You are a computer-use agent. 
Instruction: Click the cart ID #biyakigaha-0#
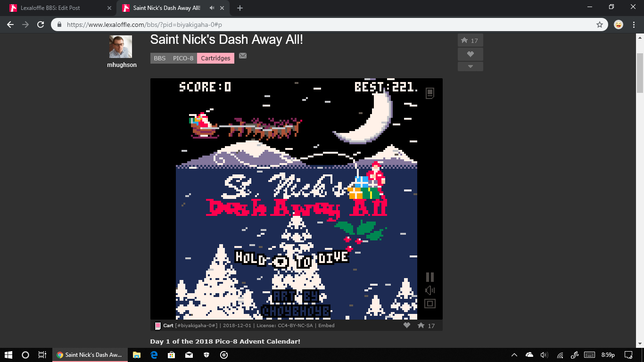(x=196, y=326)
